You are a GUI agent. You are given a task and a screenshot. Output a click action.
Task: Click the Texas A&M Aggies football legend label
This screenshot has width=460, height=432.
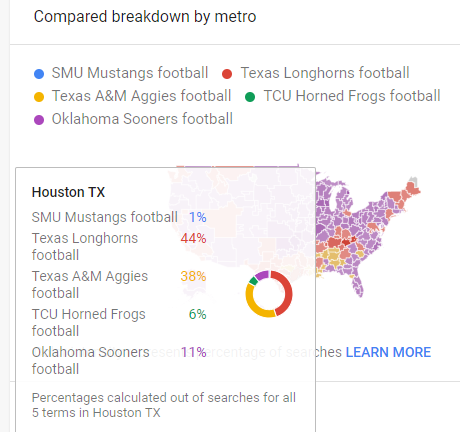141,96
